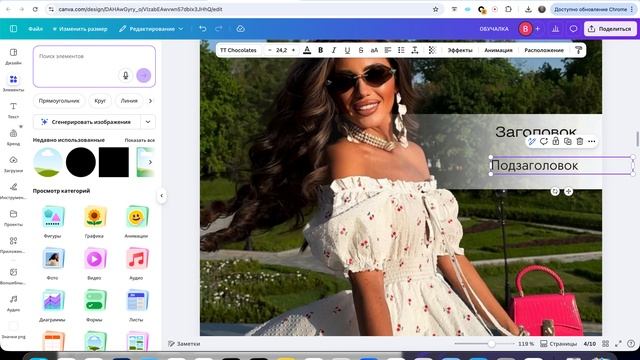Show more recently used elements arrow
This screenshot has height=360, width=640.
click(150, 162)
